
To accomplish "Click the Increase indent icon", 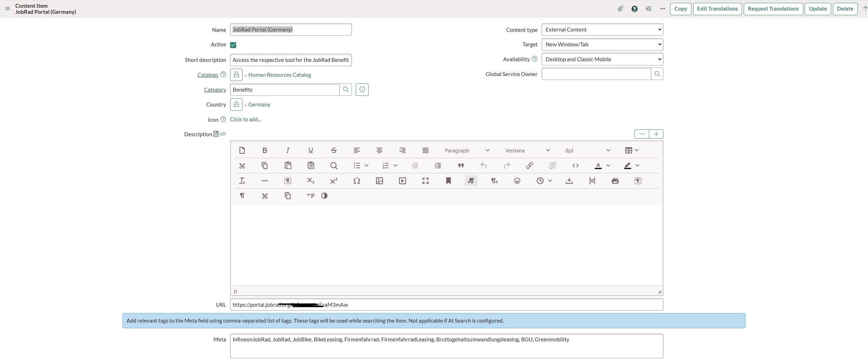I will pos(438,166).
